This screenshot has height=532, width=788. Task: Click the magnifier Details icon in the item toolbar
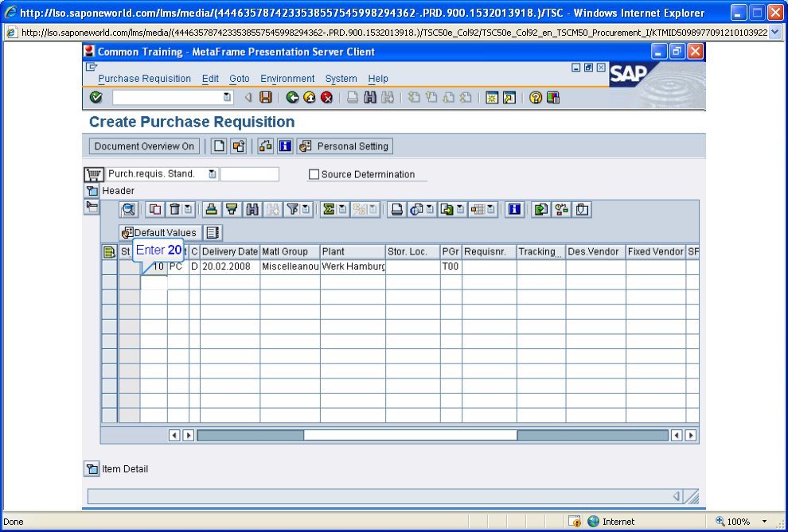pyautogui.click(x=129, y=209)
